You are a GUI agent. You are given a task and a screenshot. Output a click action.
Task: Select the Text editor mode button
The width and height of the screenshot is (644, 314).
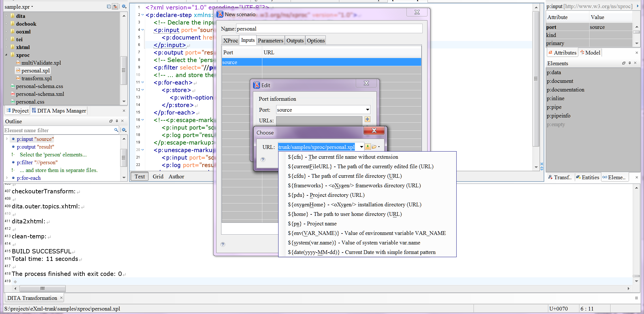pyautogui.click(x=140, y=177)
